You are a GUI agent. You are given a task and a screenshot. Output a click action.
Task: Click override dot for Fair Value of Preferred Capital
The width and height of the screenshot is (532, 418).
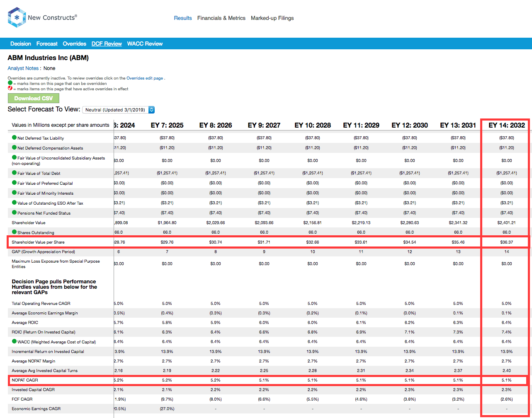[14, 183]
